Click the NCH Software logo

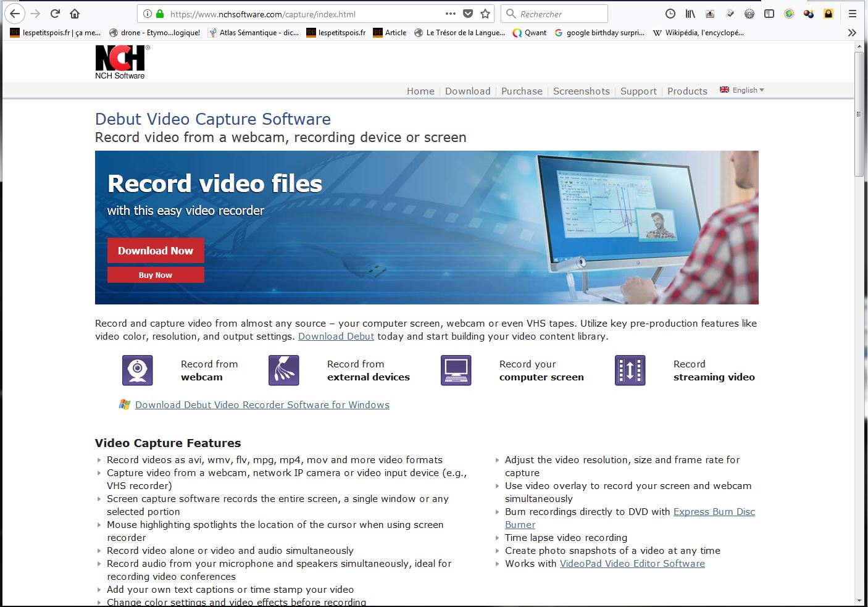(121, 62)
